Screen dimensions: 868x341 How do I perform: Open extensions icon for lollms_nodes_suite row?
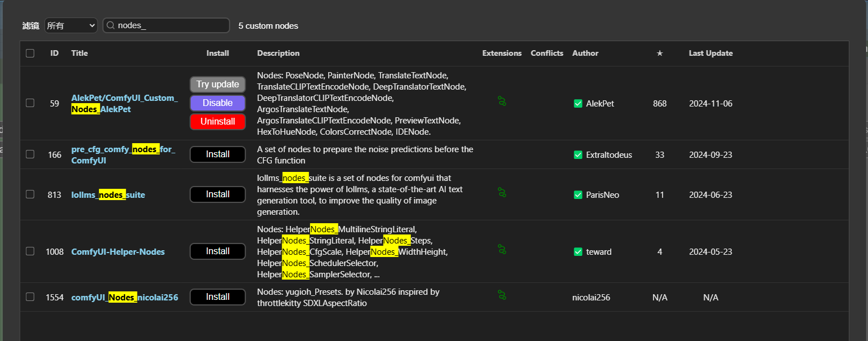(502, 192)
